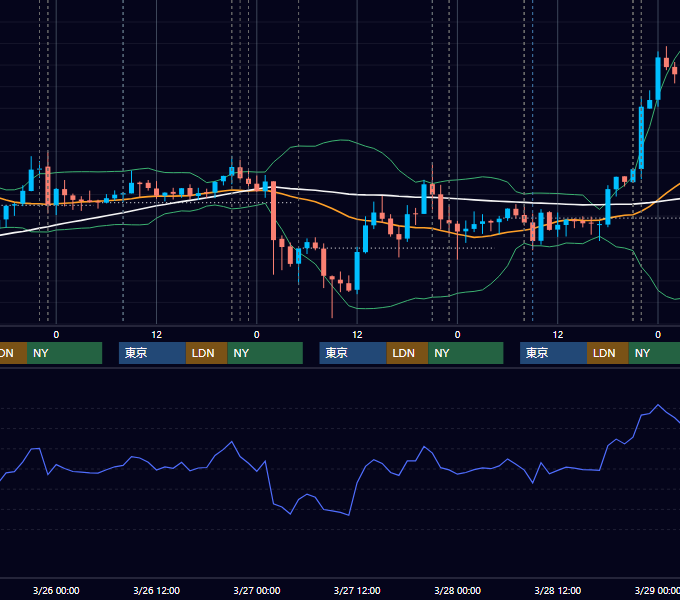The width and height of the screenshot is (680, 600).
Task: Click hour label 12 above the 3/27 12:00 date
Action: pyautogui.click(x=357, y=335)
